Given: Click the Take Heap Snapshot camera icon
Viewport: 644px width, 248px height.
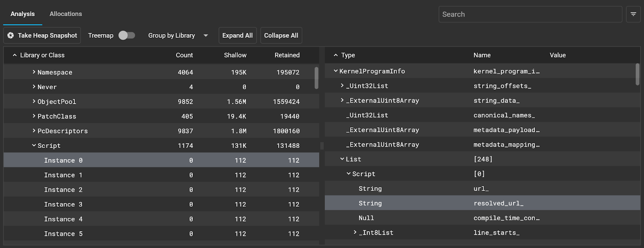Looking at the screenshot, I should 11,35.
